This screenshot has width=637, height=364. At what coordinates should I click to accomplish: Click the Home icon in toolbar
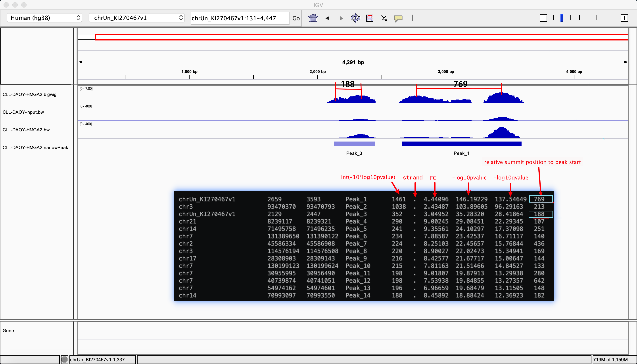point(313,18)
